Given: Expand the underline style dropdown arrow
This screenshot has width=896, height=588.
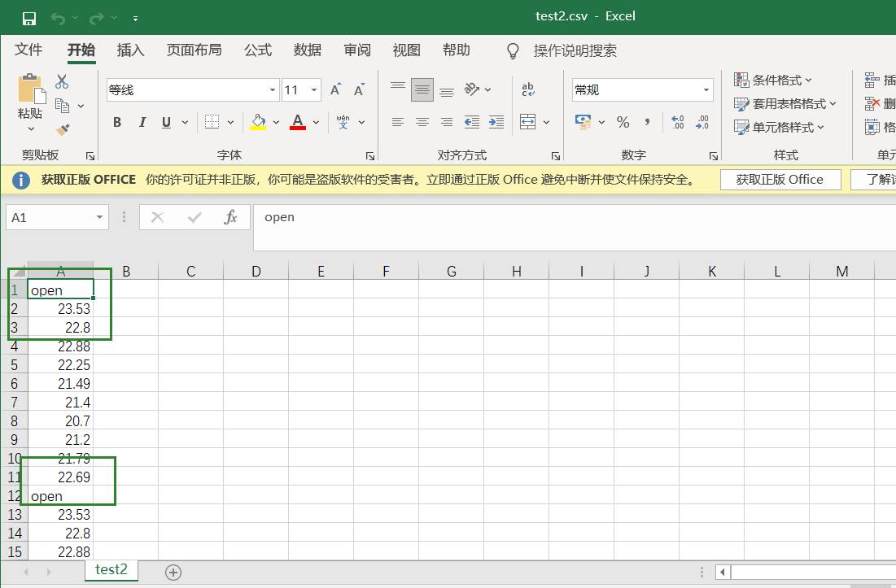Looking at the screenshot, I should pyautogui.click(x=186, y=122).
